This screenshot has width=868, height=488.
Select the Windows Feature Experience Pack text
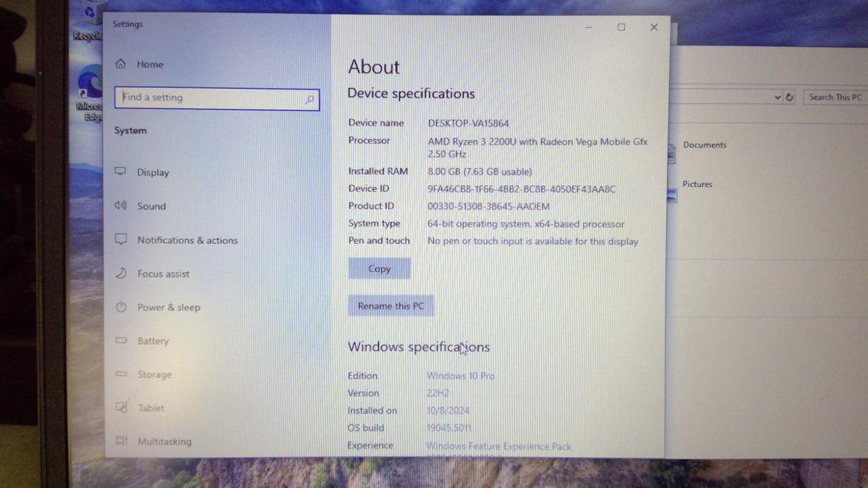(499, 446)
